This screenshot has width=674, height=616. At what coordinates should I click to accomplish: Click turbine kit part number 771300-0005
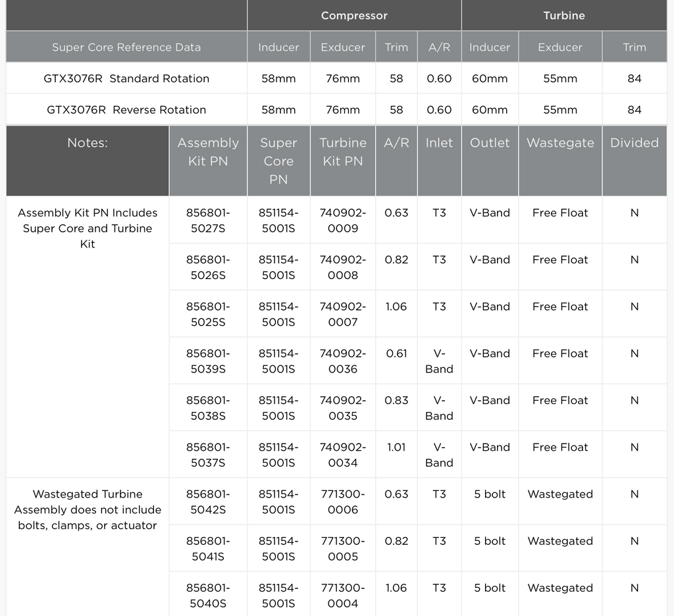tap(342, 548)
